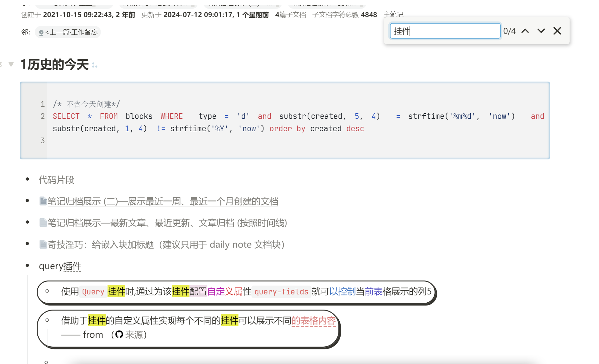Click the SELECT keyword in the code block
This screenshot has width=599, height=364.
click(x=66, y=116)
